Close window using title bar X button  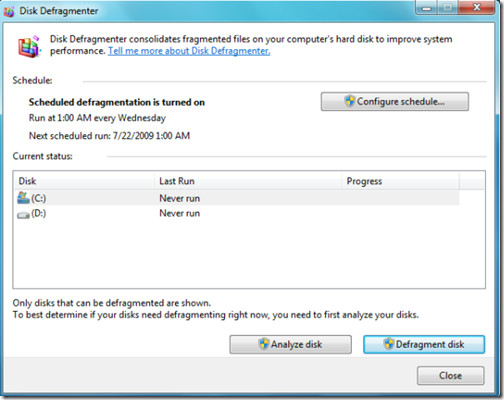(477, 7)
